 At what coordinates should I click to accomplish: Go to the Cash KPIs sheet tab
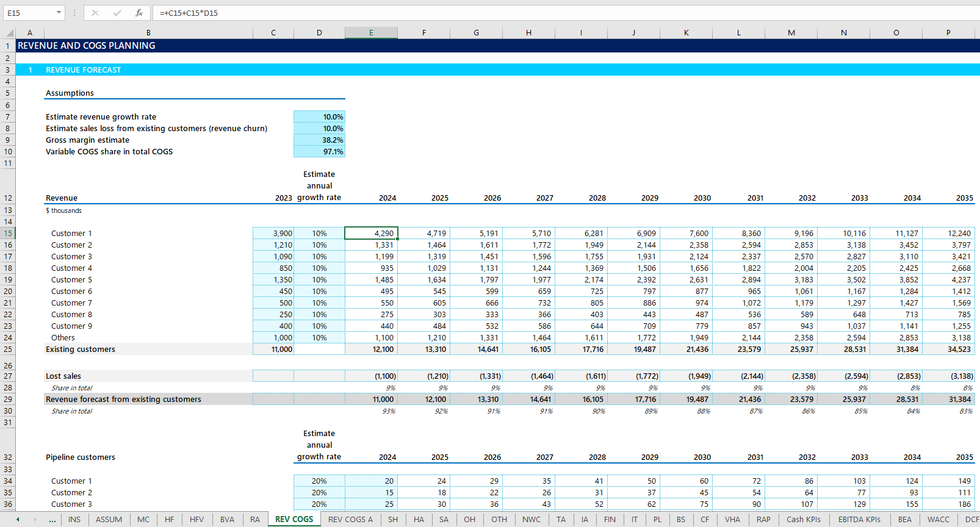click(803, 520)
